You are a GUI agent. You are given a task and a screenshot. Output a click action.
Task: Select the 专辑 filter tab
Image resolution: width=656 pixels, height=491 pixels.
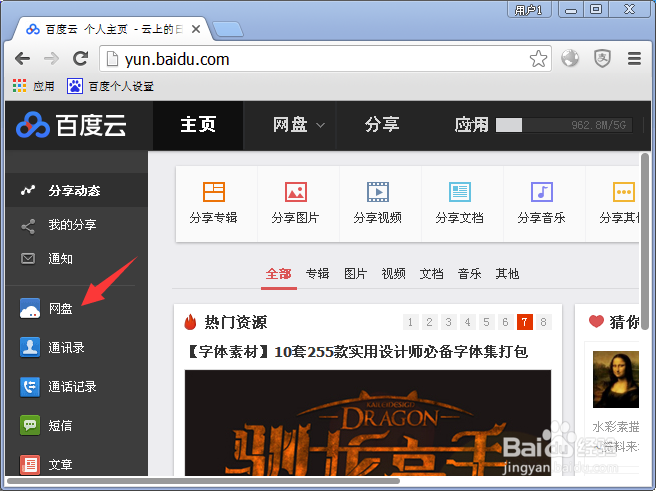point(318,274)
